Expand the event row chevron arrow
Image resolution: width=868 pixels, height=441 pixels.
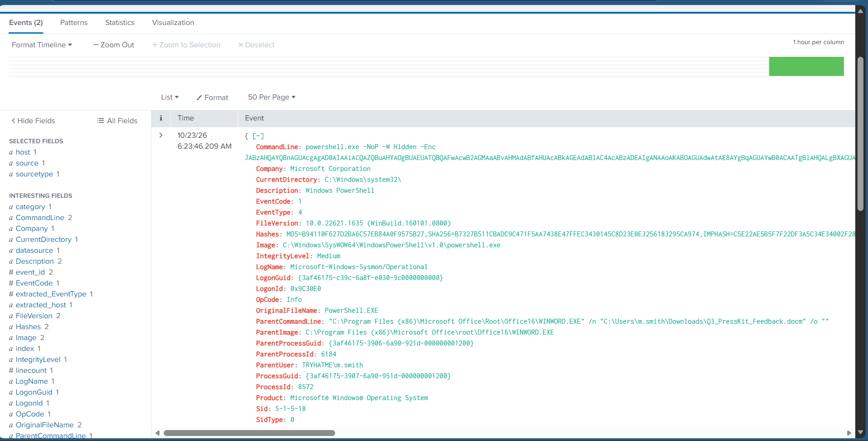click(161, 135)
